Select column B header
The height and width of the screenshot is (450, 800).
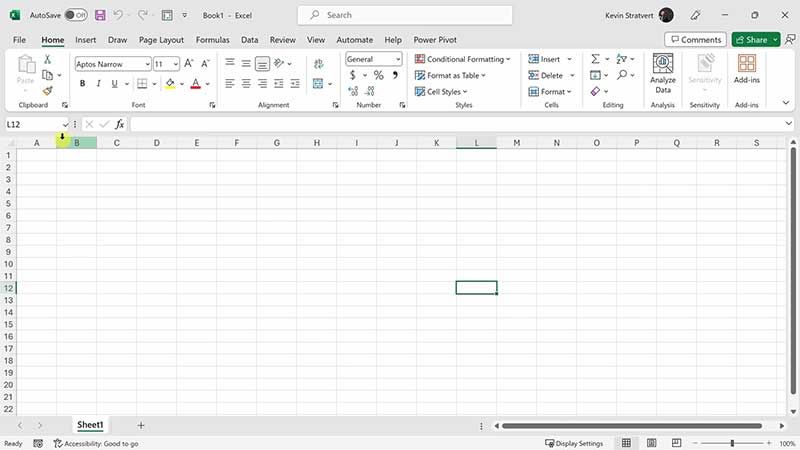[x=77, y=143]
